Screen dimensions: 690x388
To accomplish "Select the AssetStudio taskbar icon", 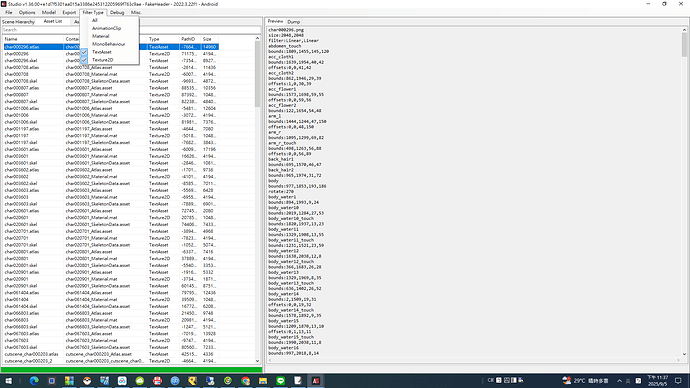I will pos(316,381).
